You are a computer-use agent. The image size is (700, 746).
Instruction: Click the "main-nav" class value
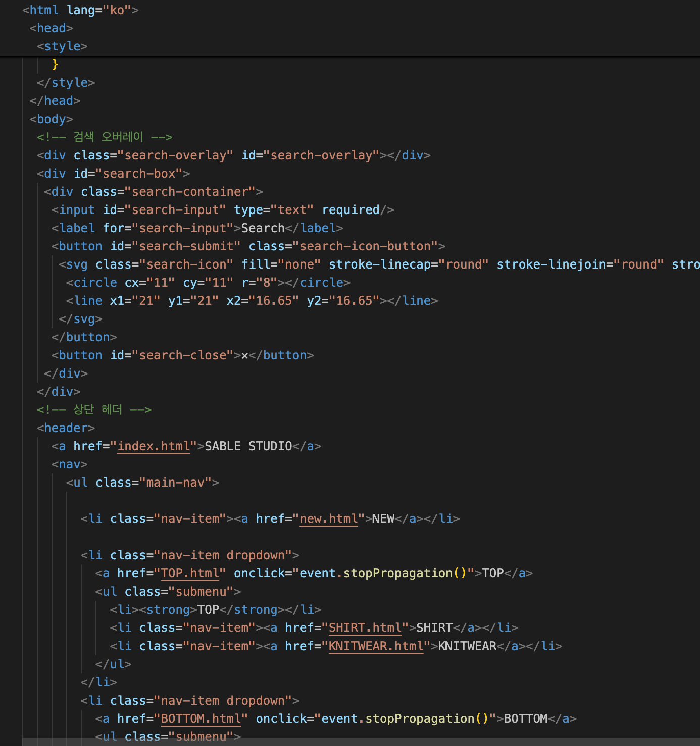(x=175, y=483)
